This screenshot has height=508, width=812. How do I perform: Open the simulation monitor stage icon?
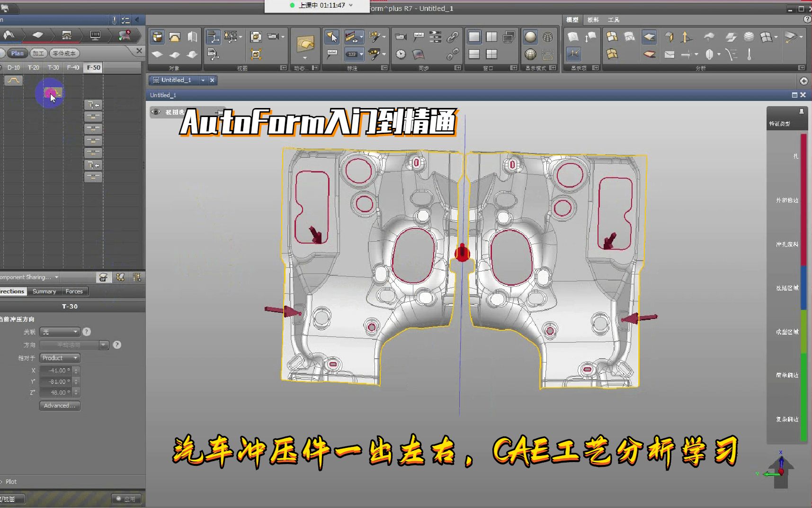[x=95, y=35]
